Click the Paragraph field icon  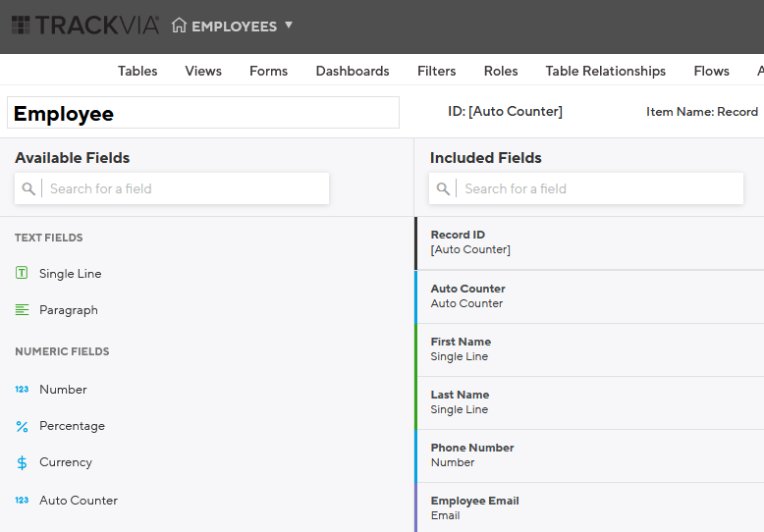coord(22,310)
